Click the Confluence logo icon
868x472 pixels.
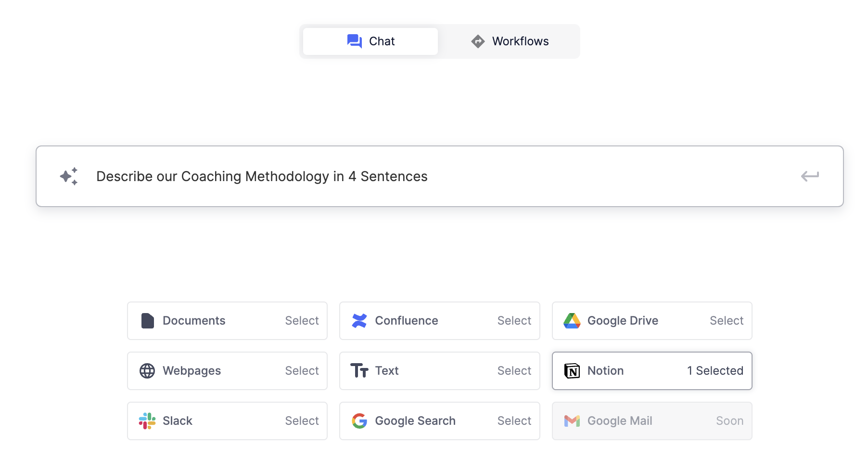(359, 320)
